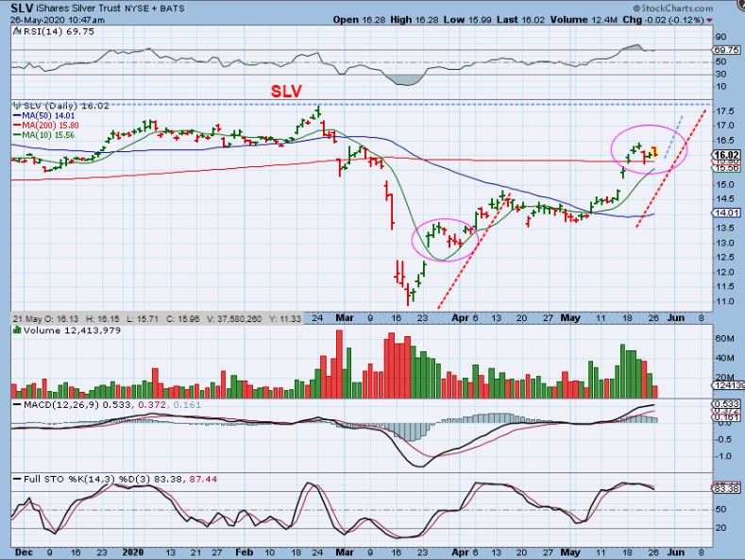
Task: Click the SLV ticker symbol in the chart header
Action: coord(22,8)
